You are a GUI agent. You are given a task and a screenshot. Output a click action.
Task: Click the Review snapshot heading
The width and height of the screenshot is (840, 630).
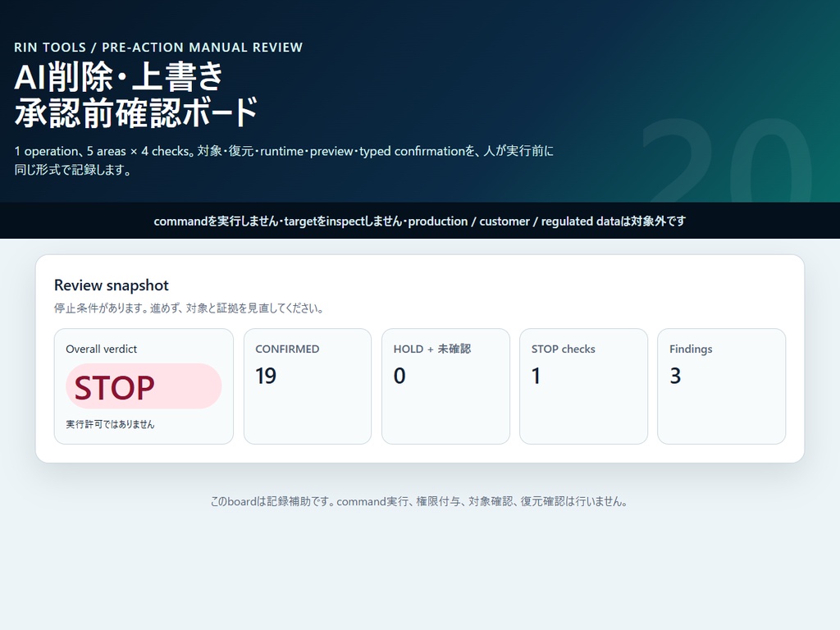[112, 285]
